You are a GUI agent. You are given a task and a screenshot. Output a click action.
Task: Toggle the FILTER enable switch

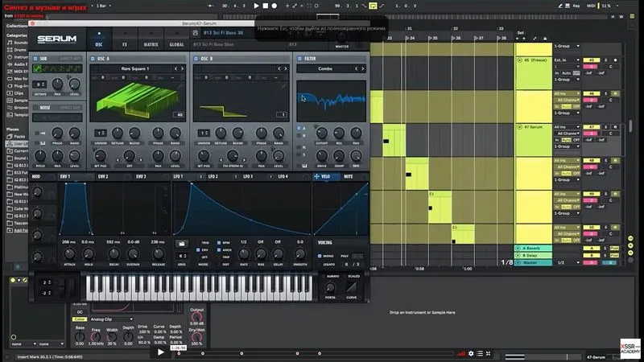[x=299, y=59]
